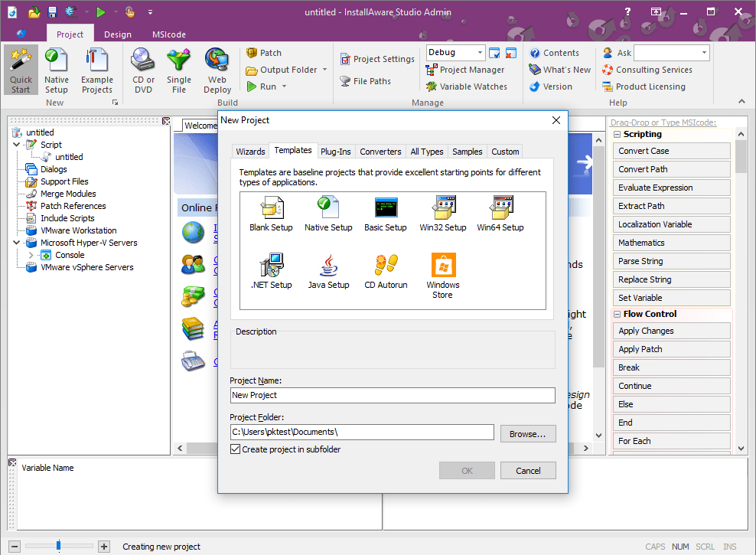The image size is (756, 555).
Task: Open the MSIcode ribbon tab
Action: point(168,34)
